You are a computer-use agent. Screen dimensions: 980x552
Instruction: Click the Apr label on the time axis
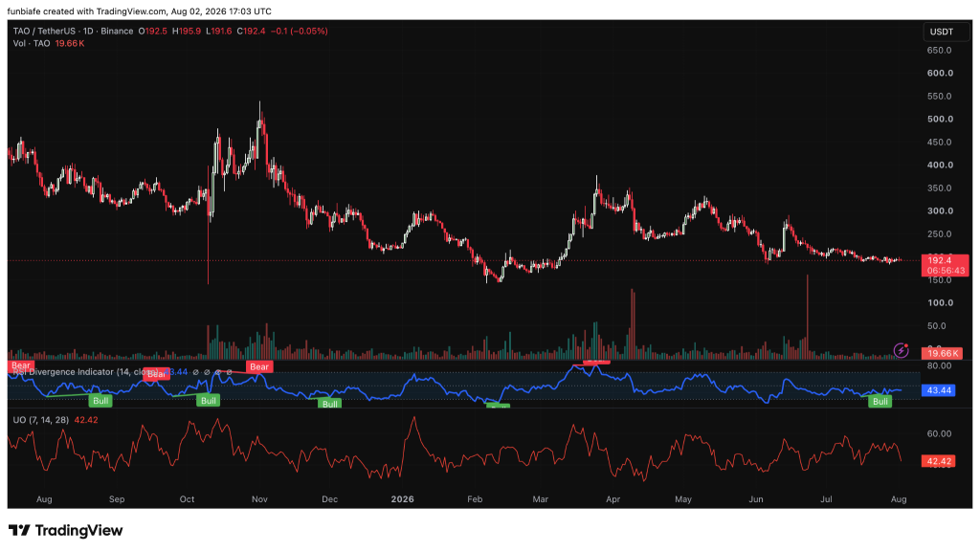[613, 499]
